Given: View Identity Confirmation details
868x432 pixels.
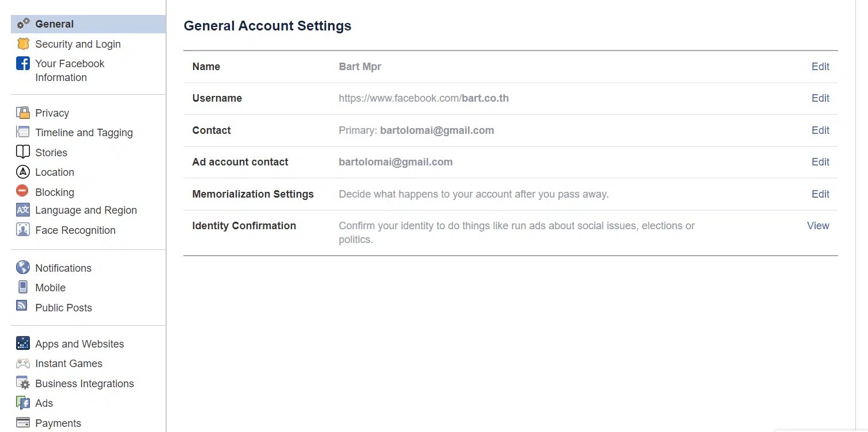Looking at the screenshot, I should [x=818, y=226].
